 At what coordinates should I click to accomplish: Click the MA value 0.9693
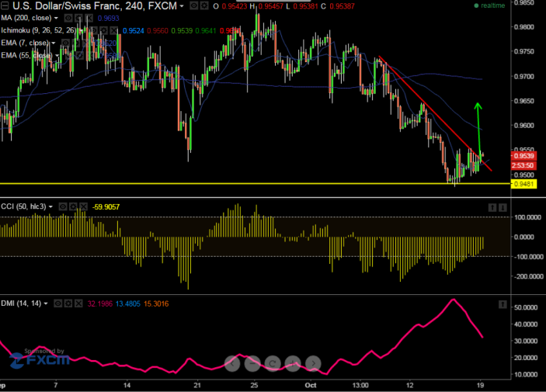click(108, 18)
